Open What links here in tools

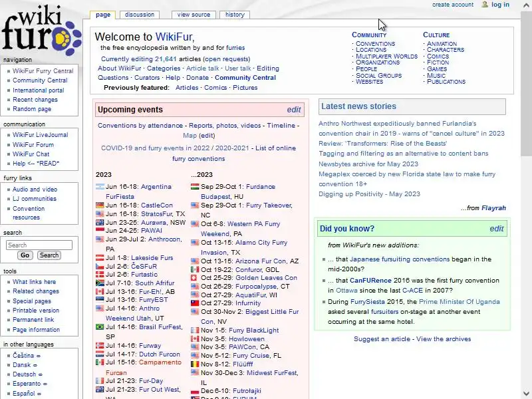[35, 282]
